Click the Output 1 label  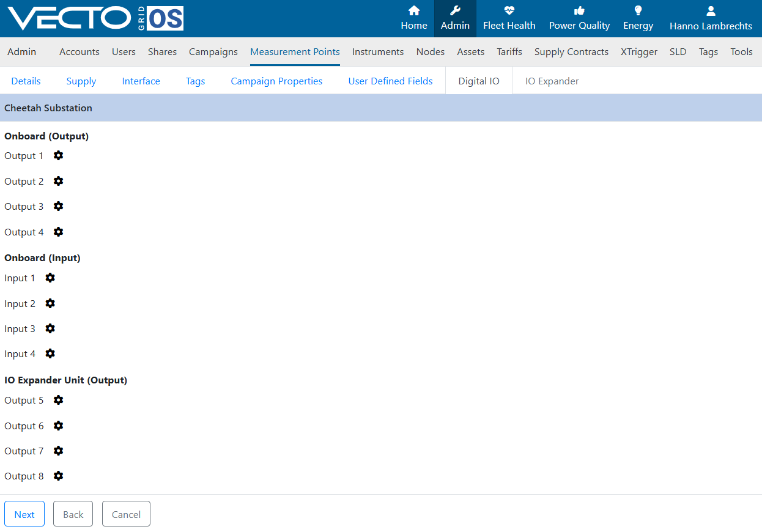pos(24,155)
